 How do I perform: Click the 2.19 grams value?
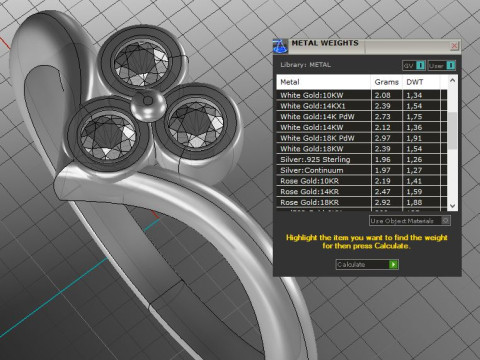(x=382, y=181)
